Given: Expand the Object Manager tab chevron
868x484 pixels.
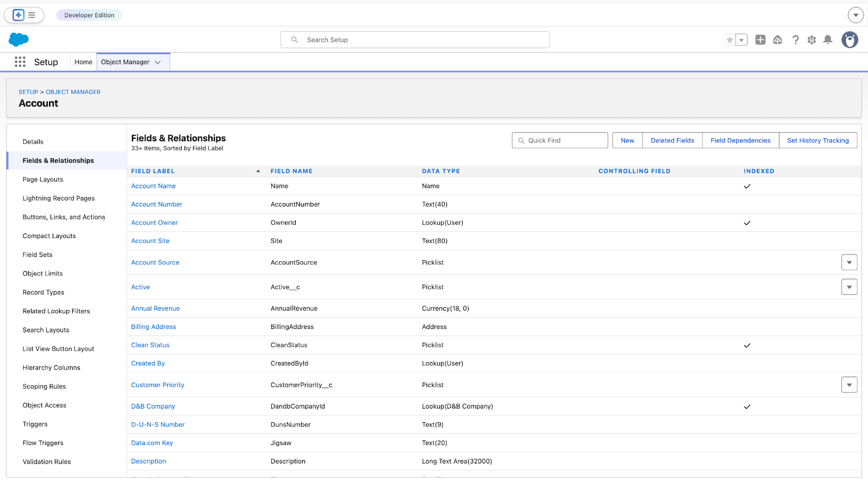Looking at the screenshot, I should [x=158, y=62].
